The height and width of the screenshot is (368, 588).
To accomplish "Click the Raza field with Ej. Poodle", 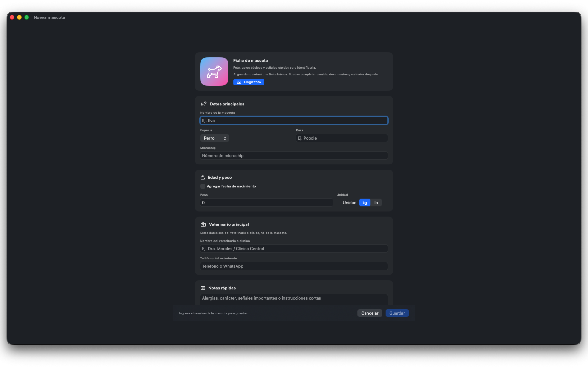I will pos(342,138).
